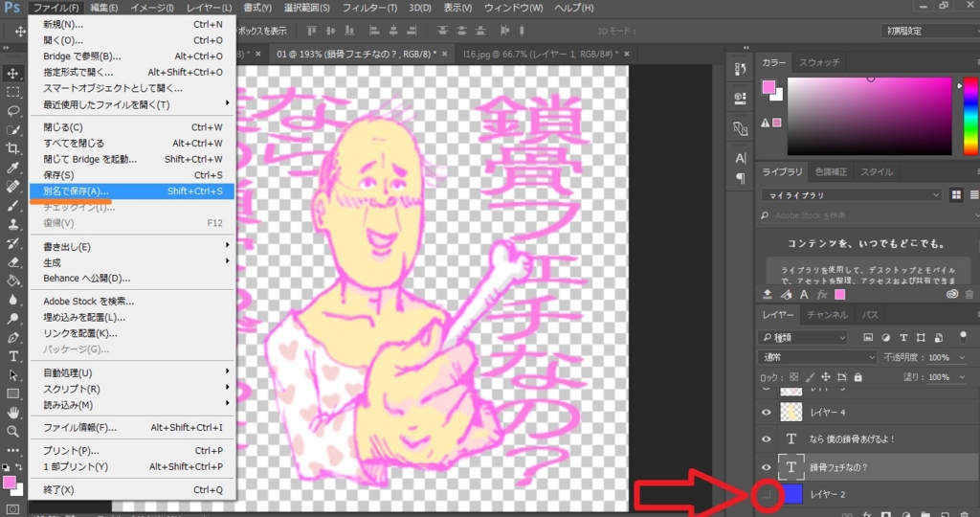Screen dimensions: 980x517
Task: Open the 初期設定 workspace dropdown
Action: tap(931, 31)
